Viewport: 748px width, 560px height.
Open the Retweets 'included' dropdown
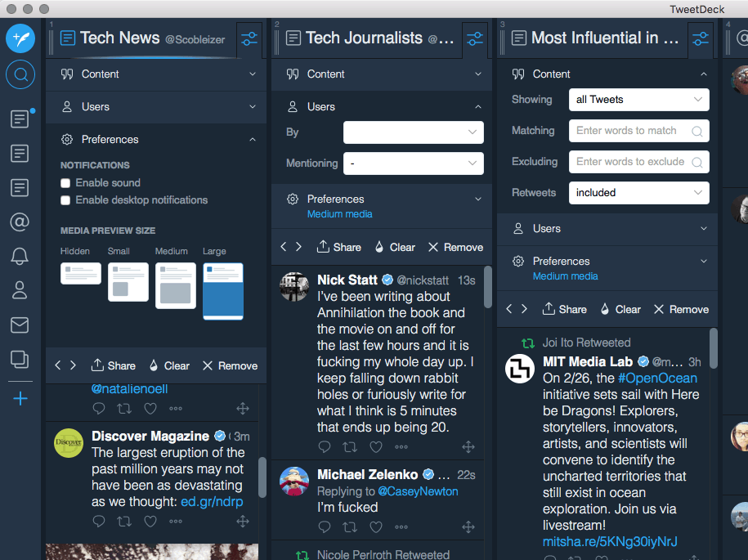[638, 193]
